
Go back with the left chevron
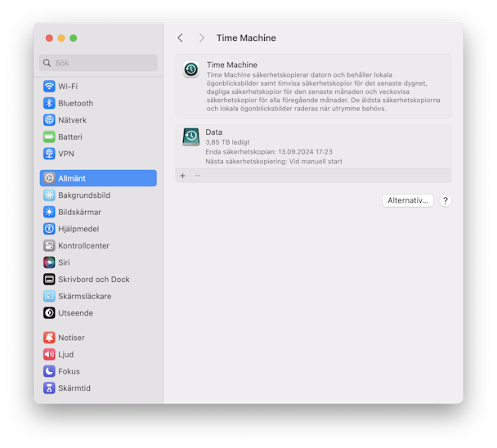pyautogui.click(x=181, y=38)
